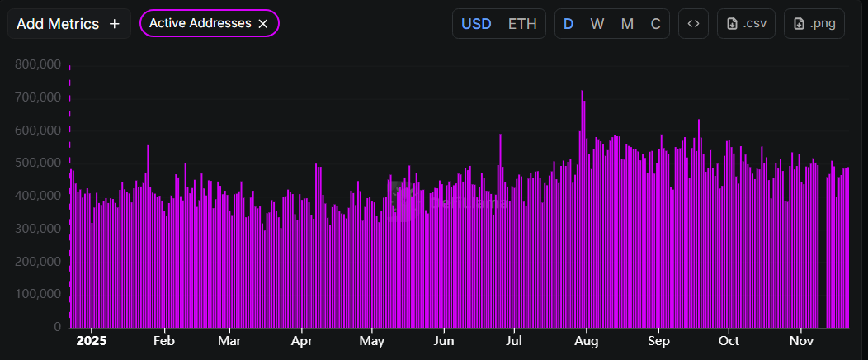Screen dimensions: 868x360
Task: Select the monthly M interval
Action: pos(627,24)
